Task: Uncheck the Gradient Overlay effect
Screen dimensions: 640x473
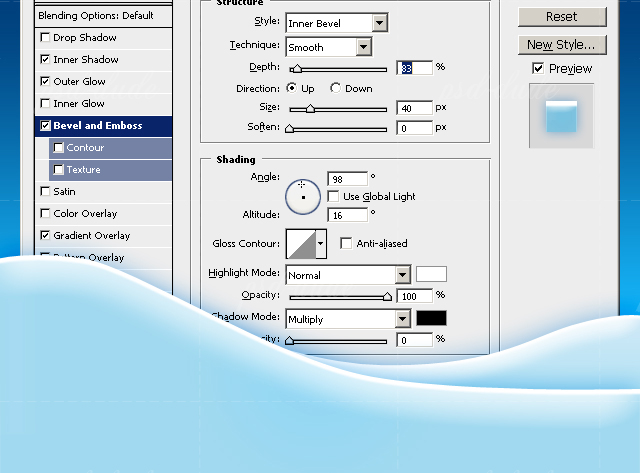Action: (x=45, y=236)
